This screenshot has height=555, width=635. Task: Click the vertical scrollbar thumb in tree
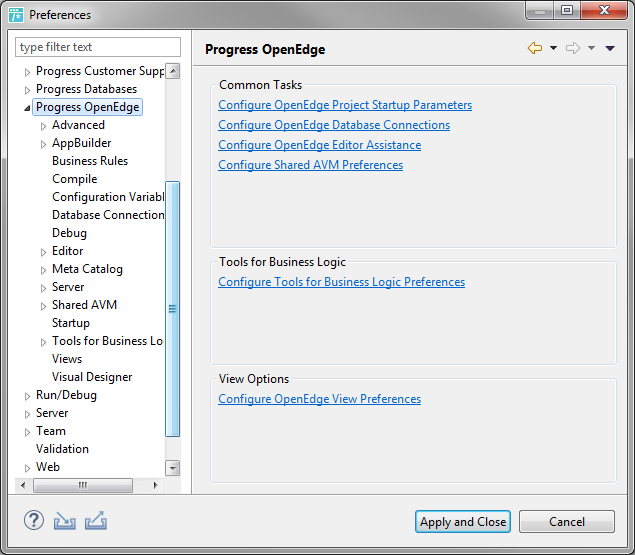(x=173, y=309)
